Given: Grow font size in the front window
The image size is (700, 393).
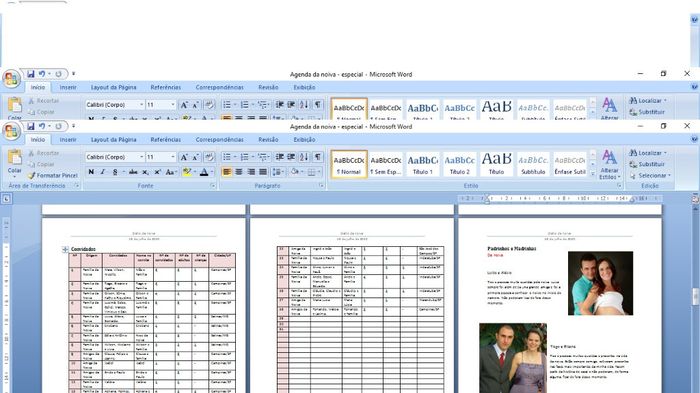Looking at the screenshot, I should tap(184, 157).
